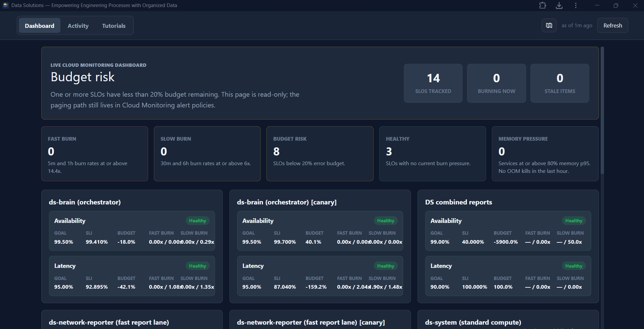Click Healthy badge on canary Latency
Image resolution: width=644 pixels, height=329 pixels.
pyautogui.click(x=386, y=266)
